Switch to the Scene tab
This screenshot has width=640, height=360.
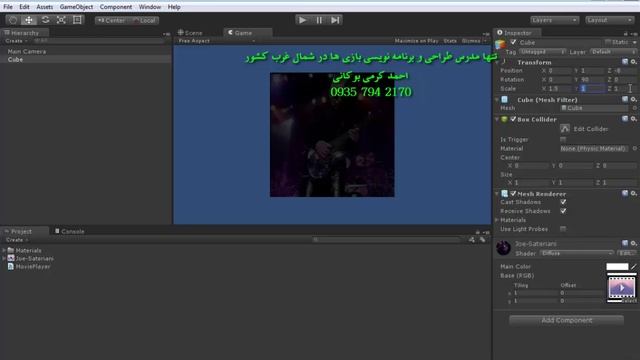[190, 33]
